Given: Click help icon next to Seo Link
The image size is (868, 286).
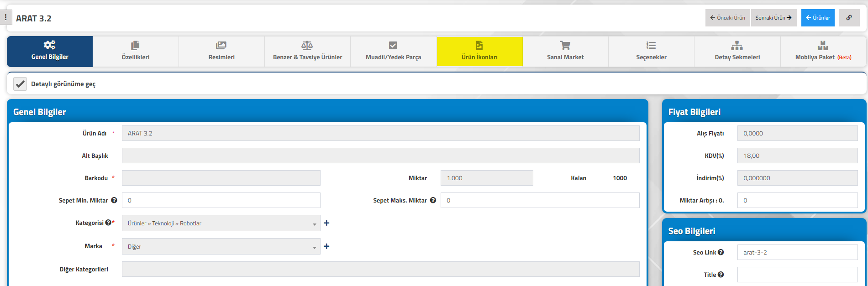Looking at the screenshot, I should [x=721, y=252].
